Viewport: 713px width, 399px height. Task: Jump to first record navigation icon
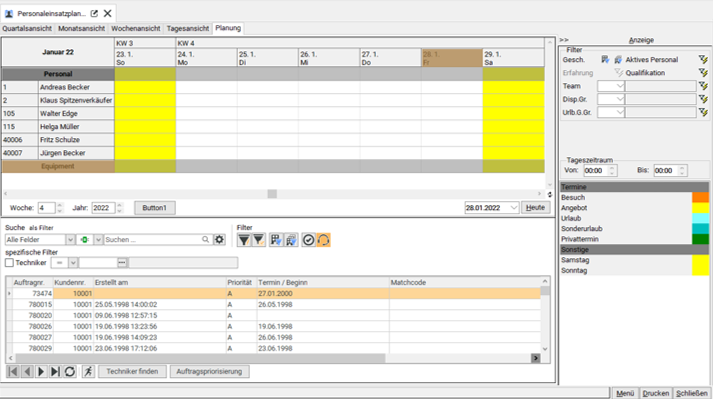(13, 371)
